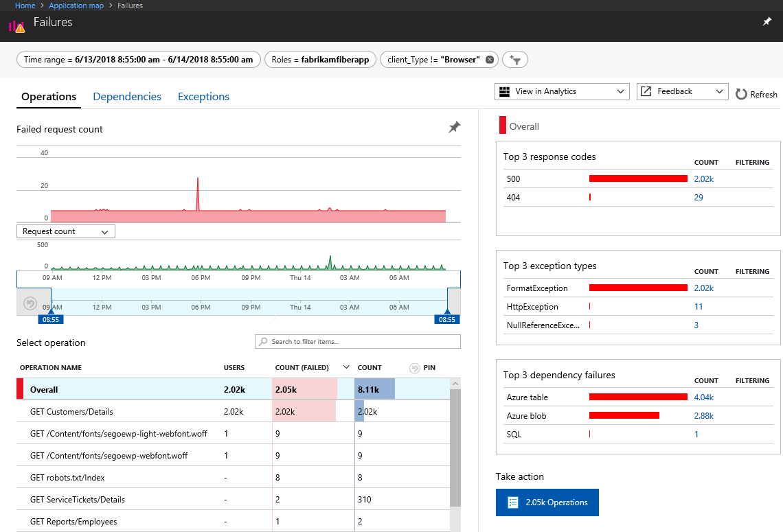Switch to the Exceptions tab
783x532 pixels.
203,97
